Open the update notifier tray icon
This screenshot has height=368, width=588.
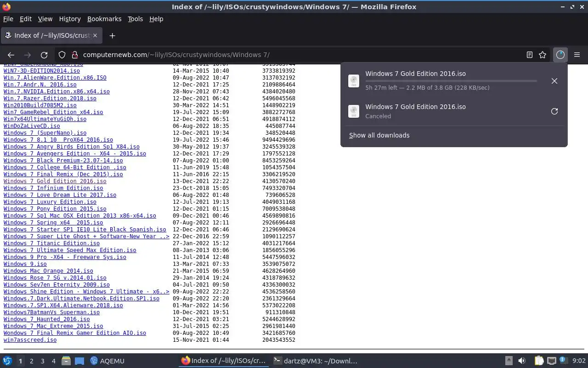point(563,361)
